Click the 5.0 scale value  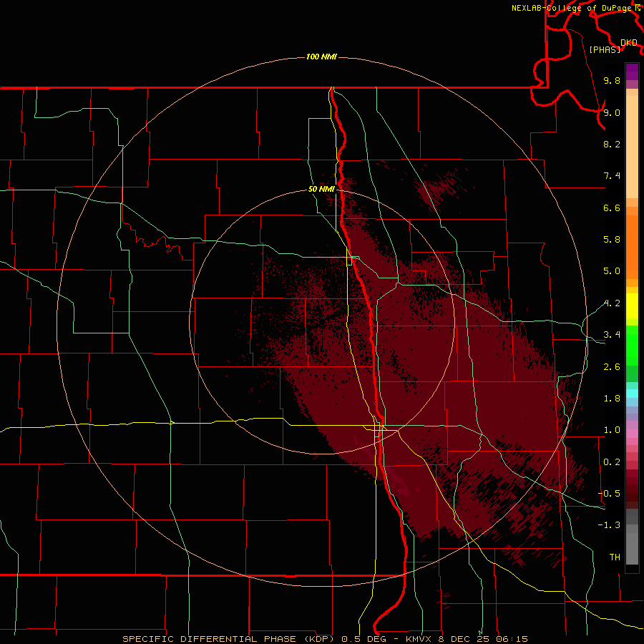point(612,271)
